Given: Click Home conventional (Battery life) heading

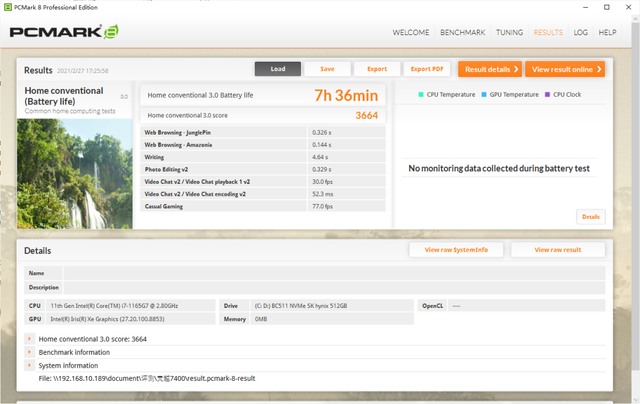Looking at the screenshot, I should [64, 96].
